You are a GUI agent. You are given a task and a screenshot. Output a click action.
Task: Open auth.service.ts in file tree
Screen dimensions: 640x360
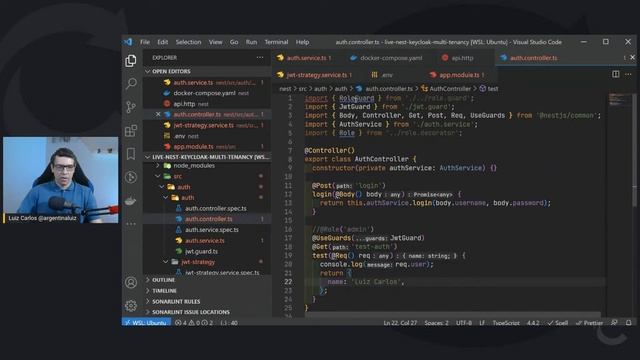[207, 241]
